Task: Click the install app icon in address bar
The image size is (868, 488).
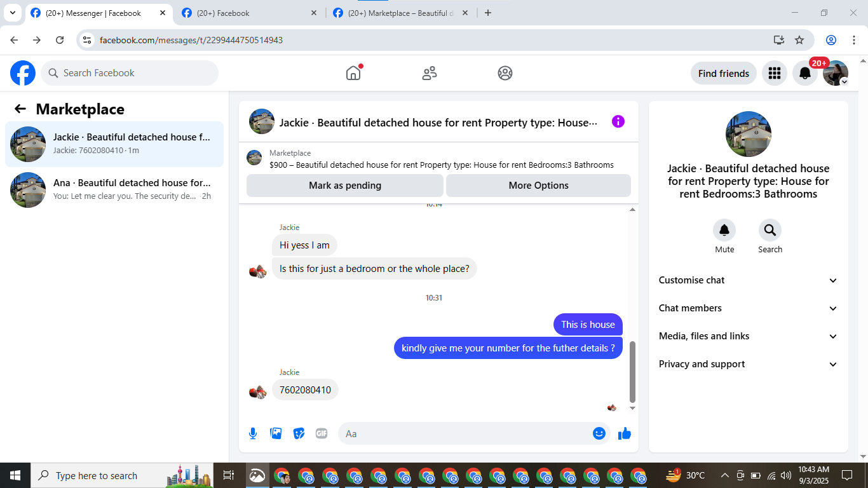Action: coord(779,40)
